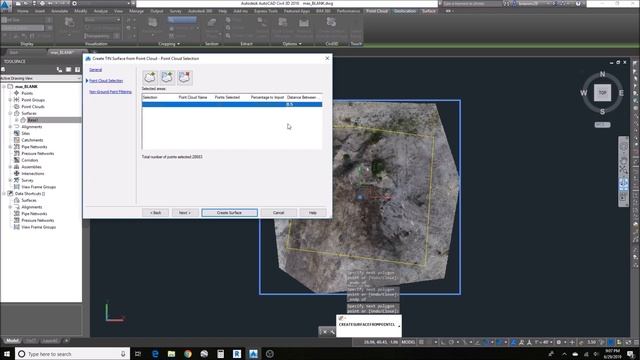Screen dimensions: 640x360
Task: Click the W direction on the ViewCube compass
Action: (584, 93)
